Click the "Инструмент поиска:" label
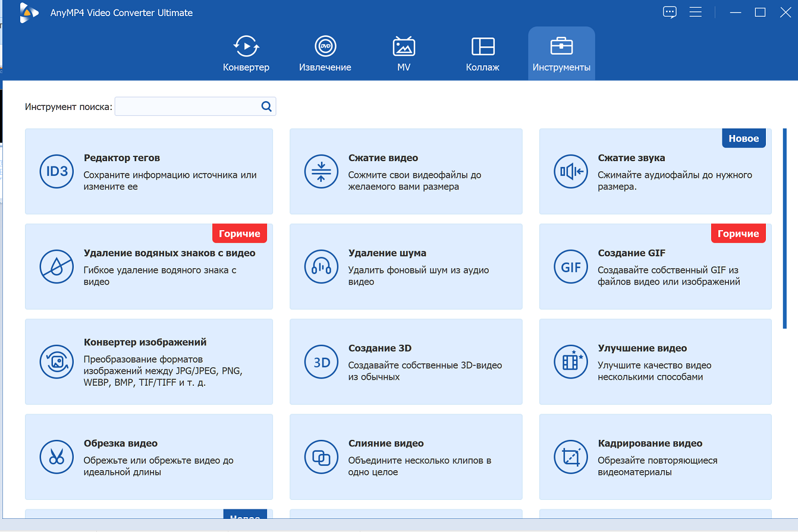The width and height of the screenshot is (798, 532). (68, 107)
